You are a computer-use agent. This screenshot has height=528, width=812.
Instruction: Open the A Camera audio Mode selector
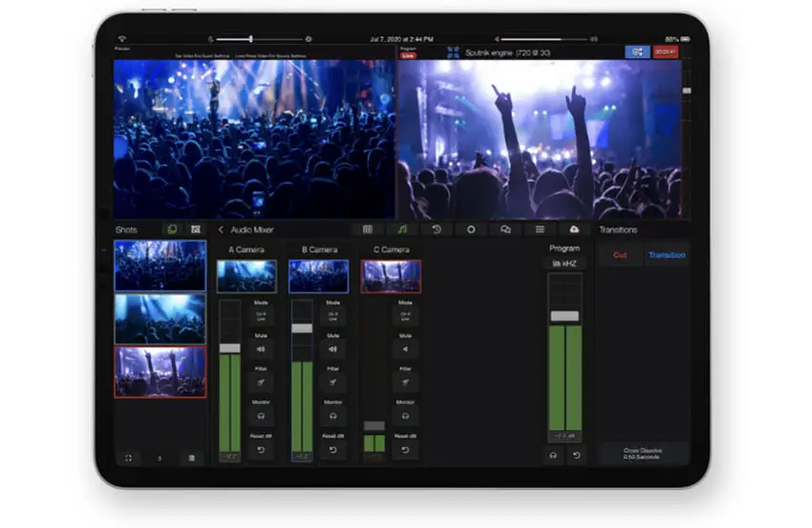click(x=261, y=316)
